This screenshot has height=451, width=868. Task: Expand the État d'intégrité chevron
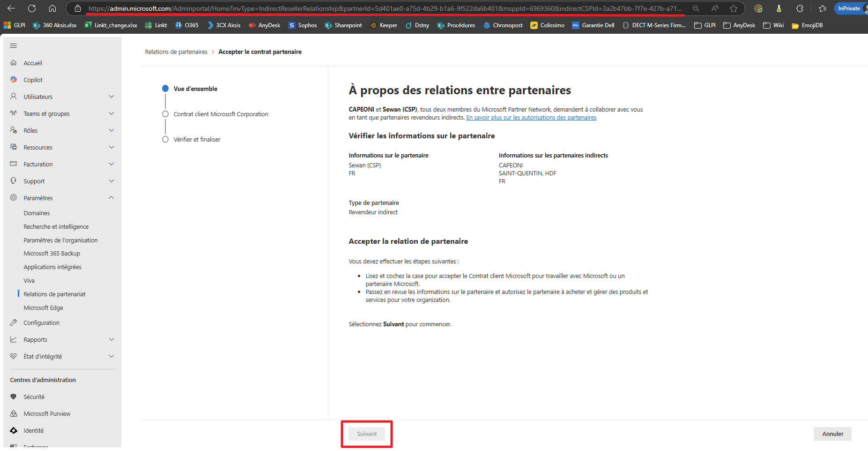pyautogui.click(x=111, y=356)
